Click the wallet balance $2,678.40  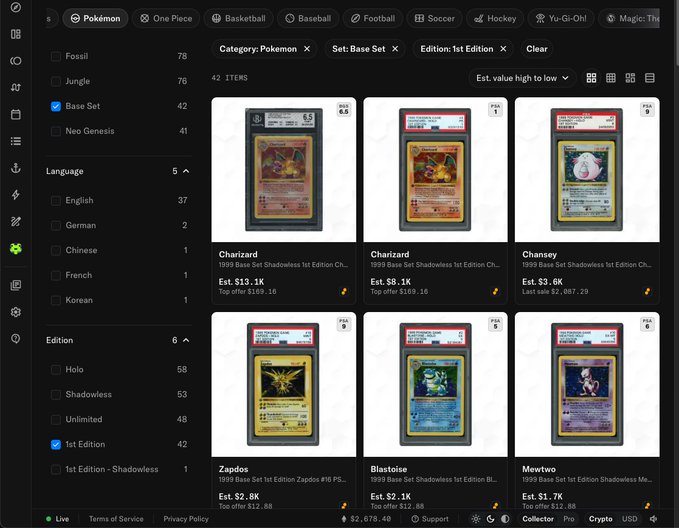(x=366, y=519)
